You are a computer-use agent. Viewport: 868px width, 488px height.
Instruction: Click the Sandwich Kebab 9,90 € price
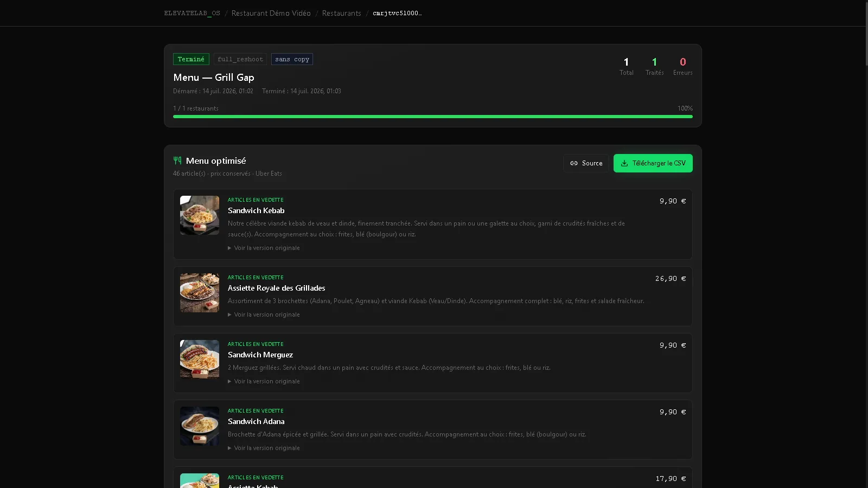(x=673, y=201)
